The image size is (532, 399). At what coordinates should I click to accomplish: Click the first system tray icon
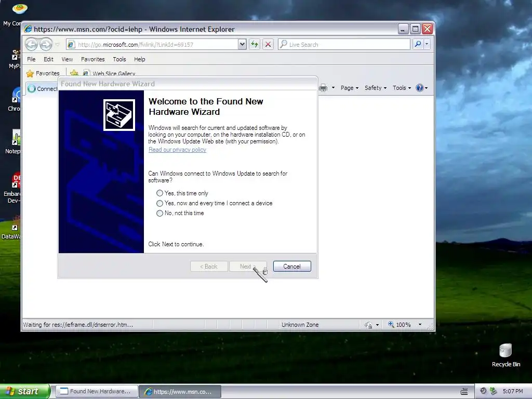[x=483, y=391]
